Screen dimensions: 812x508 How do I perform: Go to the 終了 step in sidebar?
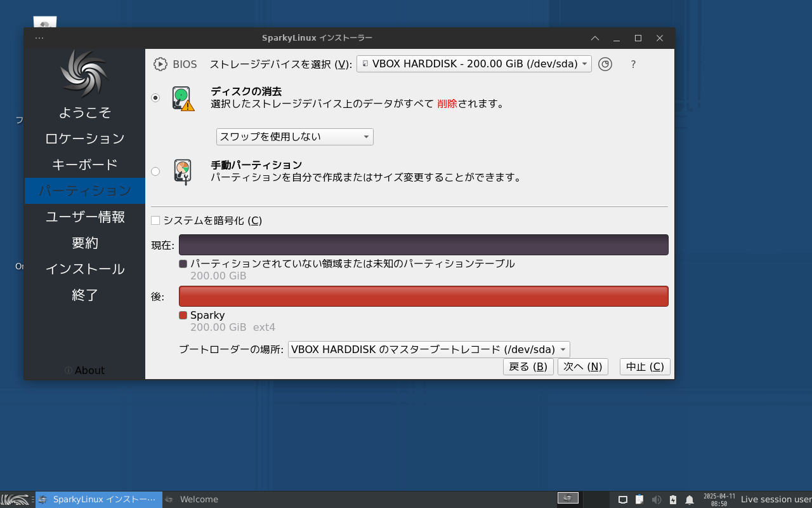(x=85, y=295)
